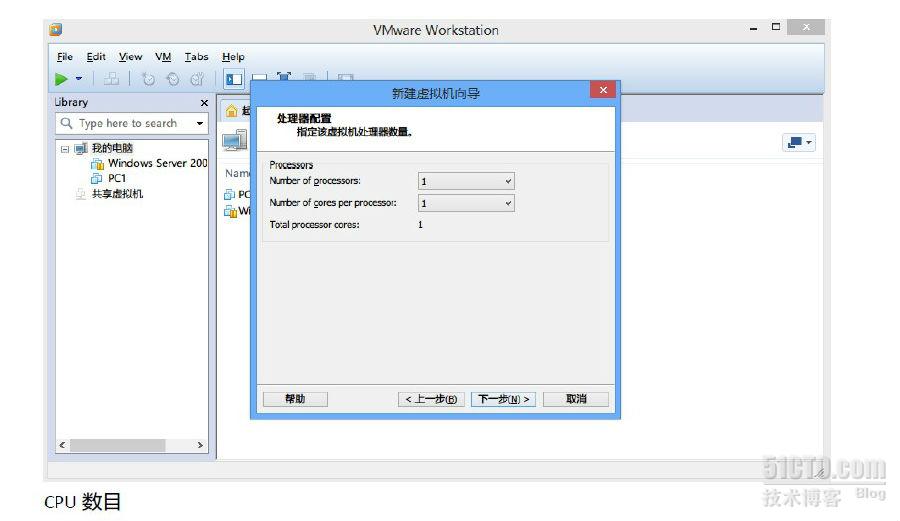Viewport: 900px width, 521px height.
Task: Click the Manage Snapshots wrench icon
Action: tap(197, 79)
